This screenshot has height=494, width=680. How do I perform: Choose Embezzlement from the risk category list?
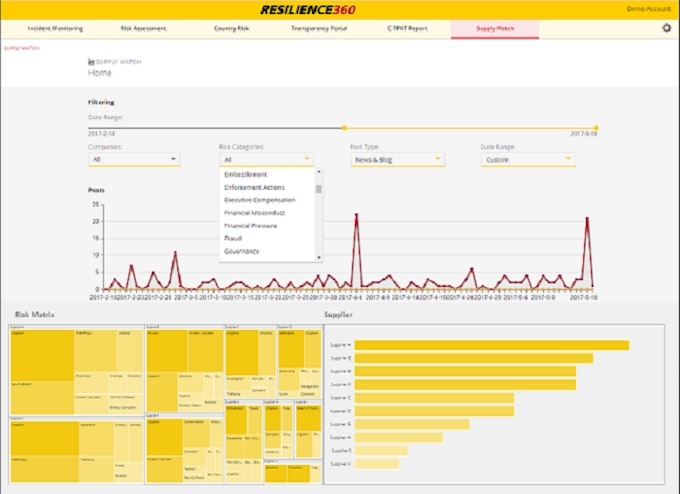coord(248,175)
